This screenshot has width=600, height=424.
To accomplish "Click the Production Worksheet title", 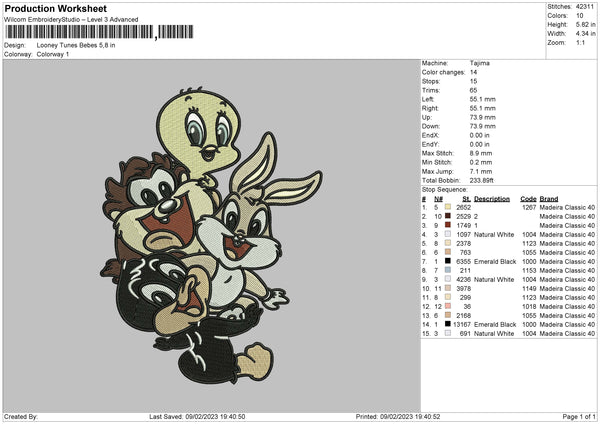I will pos(55,8).
